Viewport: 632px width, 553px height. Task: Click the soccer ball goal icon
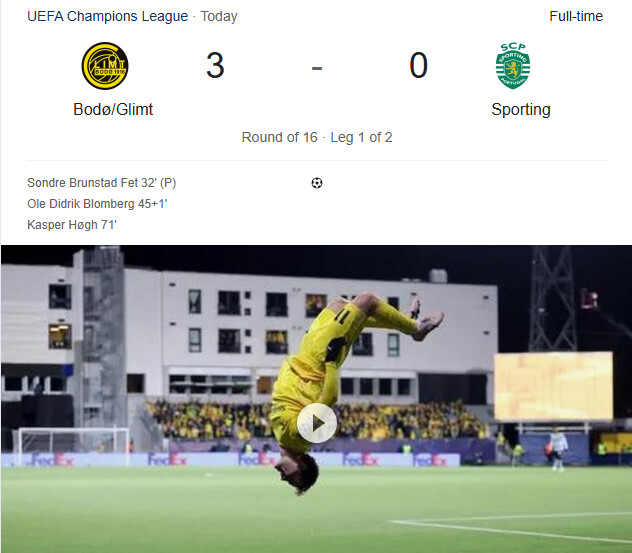317,183
